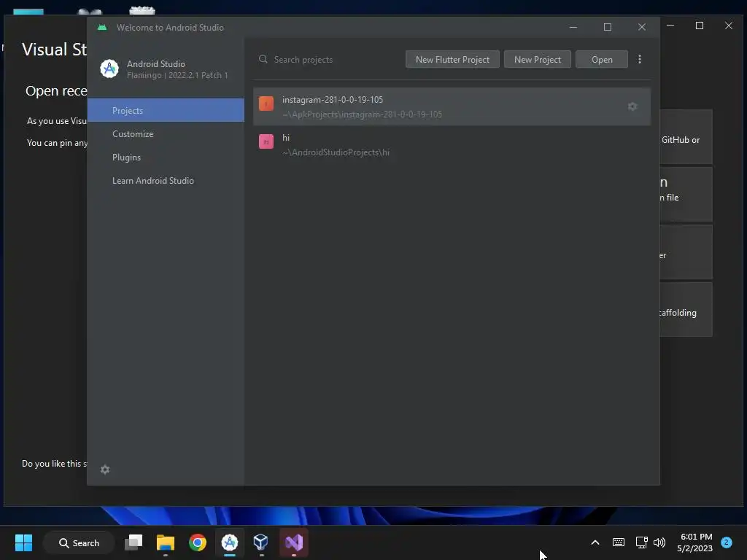Minimize the Android Studio welcome window
This screenshot has width=747, height=560.
(x=573, y=27)
